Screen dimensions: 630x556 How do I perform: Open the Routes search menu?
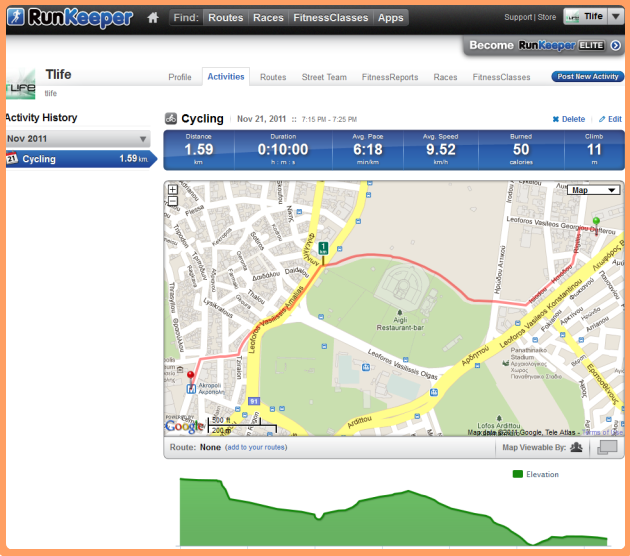coord(225,18)
